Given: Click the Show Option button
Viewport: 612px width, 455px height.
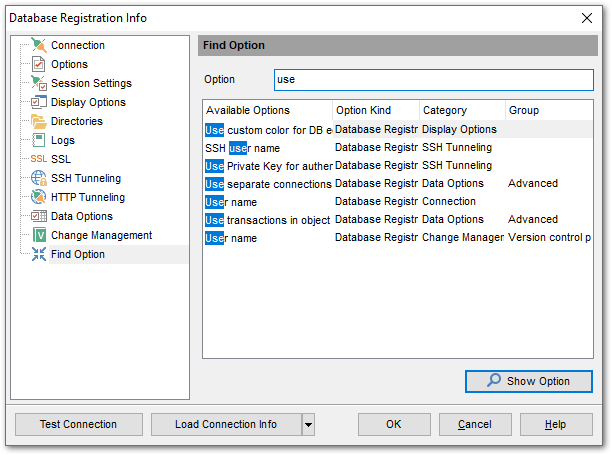Looking at the screenshot, I should 529,381.
